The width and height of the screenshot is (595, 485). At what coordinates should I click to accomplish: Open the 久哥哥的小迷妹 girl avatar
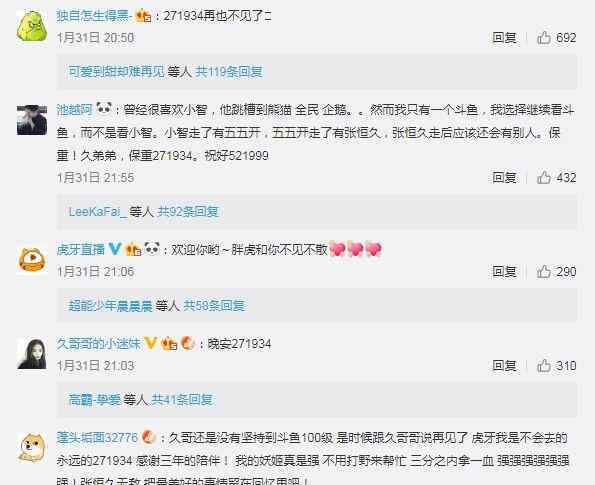pyautogui.click(x=32, y=354)
